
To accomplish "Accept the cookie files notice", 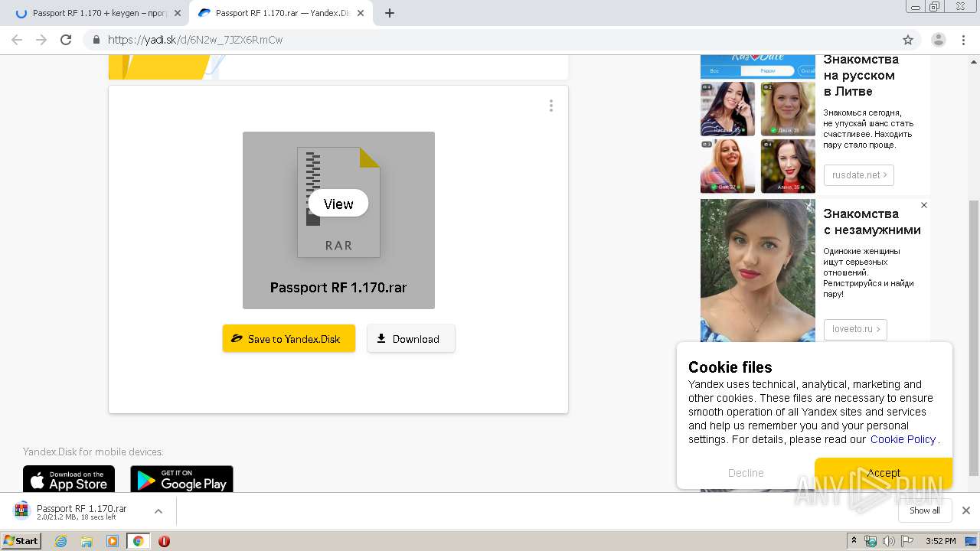I will (884, 473).
